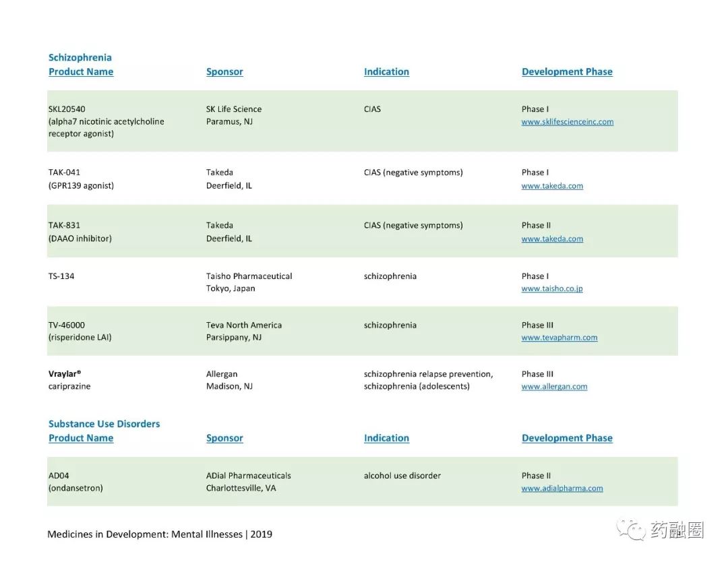The width and height of the screenshot is (728, 562).
Task: Click the Schizophrenia Product Name column header
Action: [x=81, y=71]
